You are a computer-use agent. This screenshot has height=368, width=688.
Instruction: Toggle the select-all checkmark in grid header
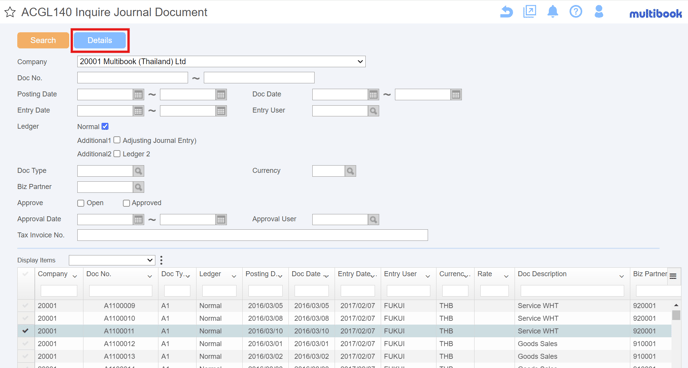[25, 274]
